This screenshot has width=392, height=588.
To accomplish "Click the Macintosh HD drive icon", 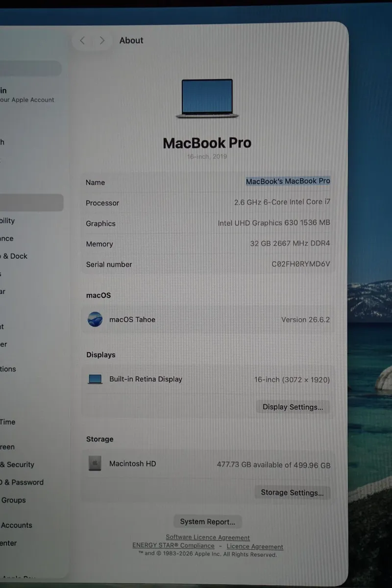I will click(95, 464).
